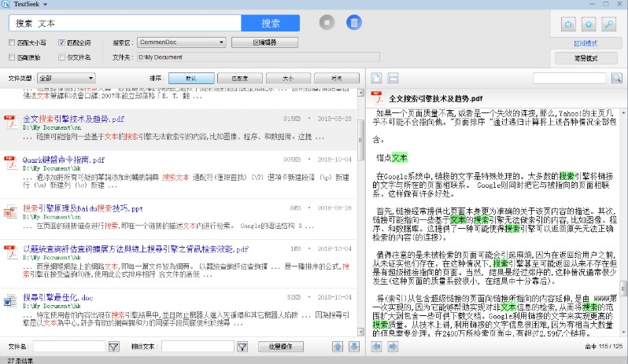Click the PDF icon of Quark键盘命令指南.pdf

[10, 164]
